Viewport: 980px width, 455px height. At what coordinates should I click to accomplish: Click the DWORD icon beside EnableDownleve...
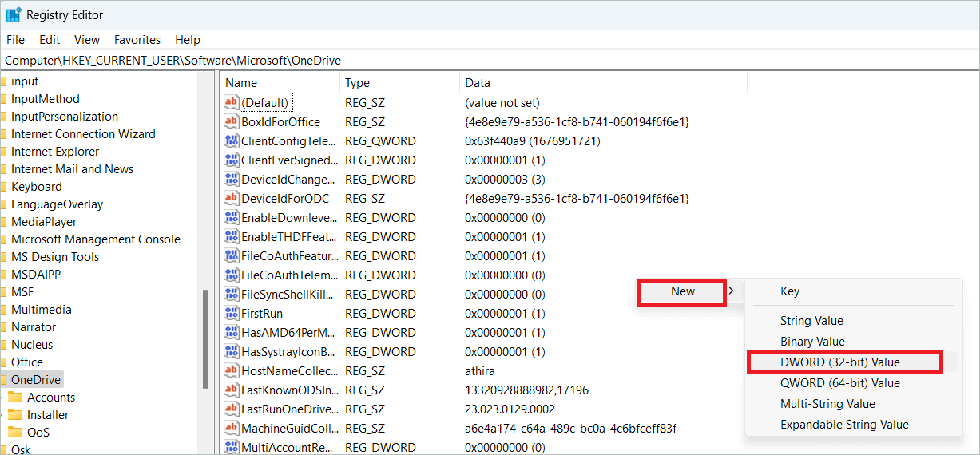232,217
